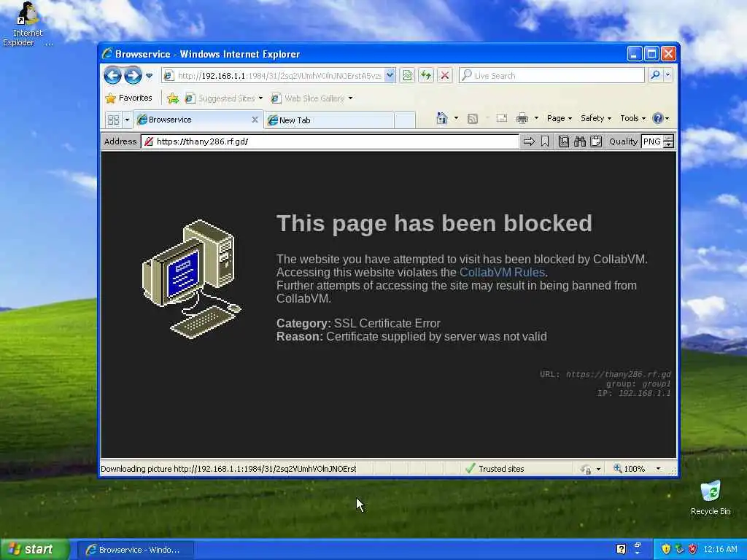Click the computer illustration on blocked page
The image size is (747, 560).
(x=192, y=279)
